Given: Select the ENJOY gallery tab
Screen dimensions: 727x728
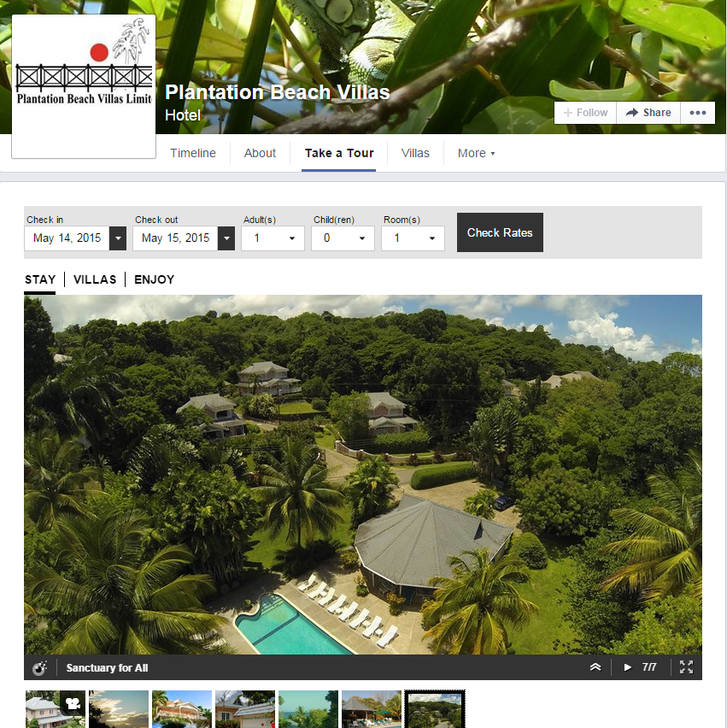Looking at the screenshot, I should [154, 279].
